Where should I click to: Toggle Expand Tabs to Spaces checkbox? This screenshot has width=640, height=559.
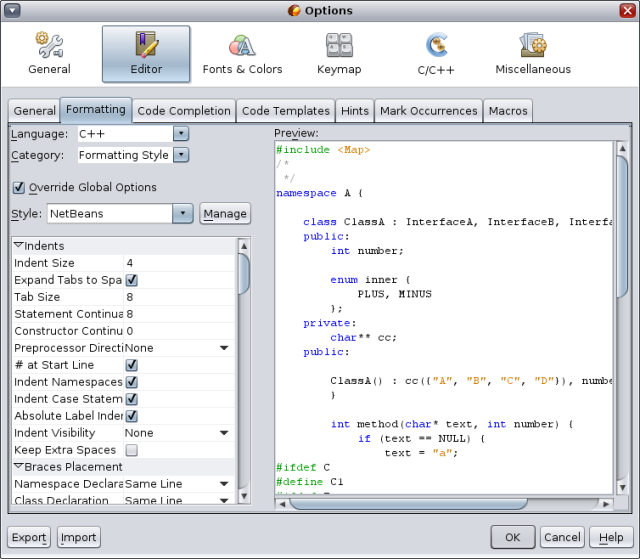coord(131,280)
